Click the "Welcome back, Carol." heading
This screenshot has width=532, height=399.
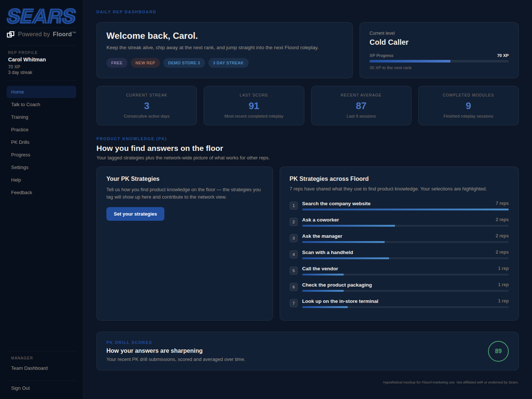(x=152, y=36)
